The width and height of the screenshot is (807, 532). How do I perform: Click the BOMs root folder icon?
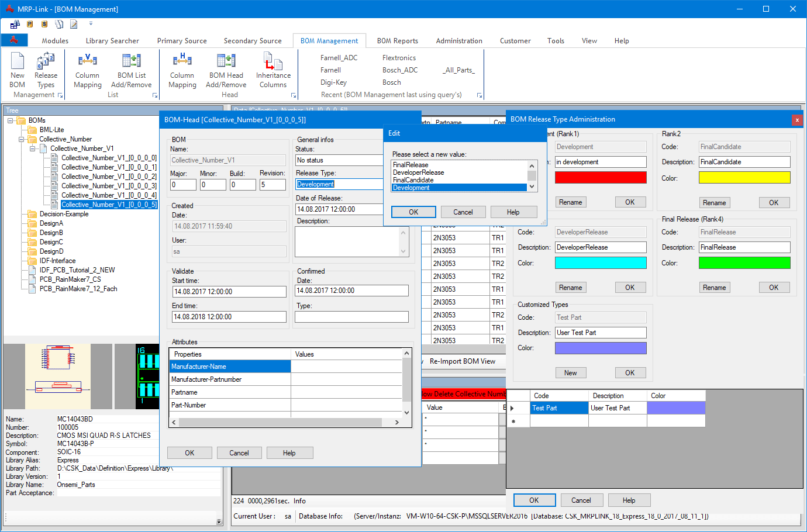click(22, 120)
